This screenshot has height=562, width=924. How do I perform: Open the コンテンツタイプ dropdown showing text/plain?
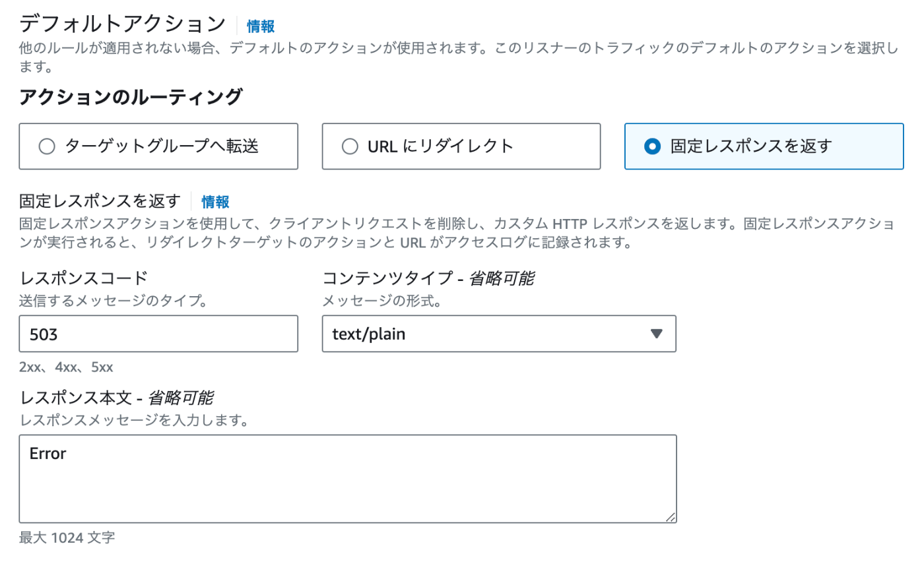pyautogui.click(x=499, y=334)
